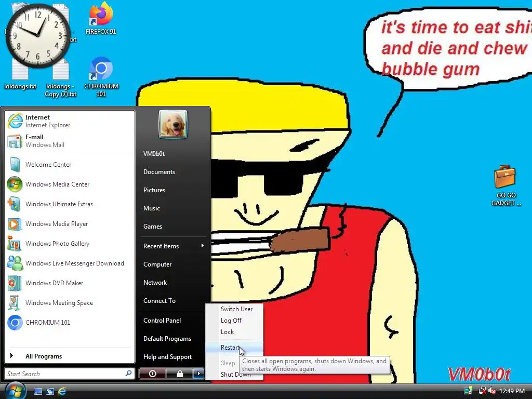Viewport: 532px width, 399px height.
Task: Open Music from Start menu
Action: (x=174, y=208)
